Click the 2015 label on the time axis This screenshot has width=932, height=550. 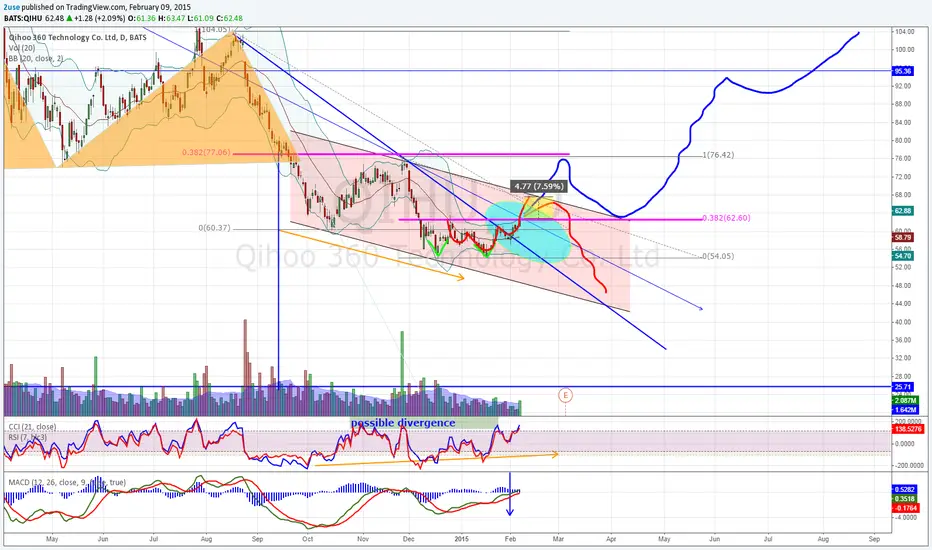[x=462, y=539]
